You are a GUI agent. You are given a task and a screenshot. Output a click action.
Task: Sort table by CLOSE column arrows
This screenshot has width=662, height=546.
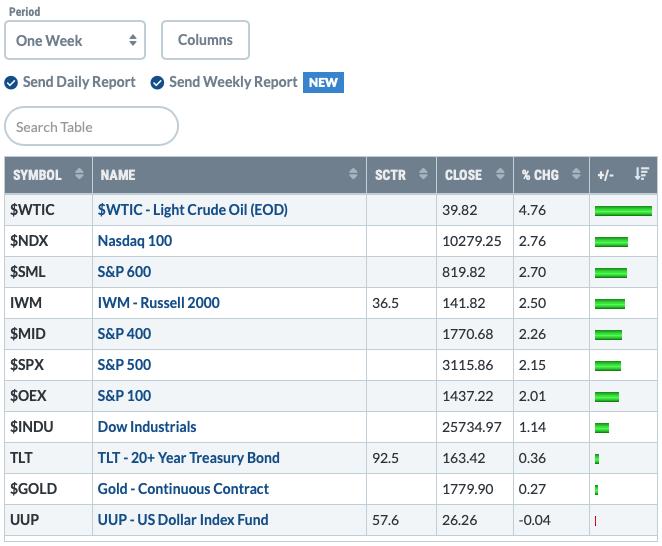[500, 174]
